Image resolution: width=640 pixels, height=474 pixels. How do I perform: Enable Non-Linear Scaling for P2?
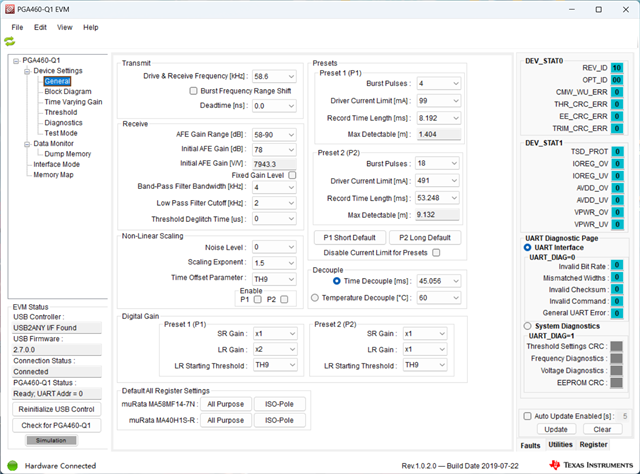click(x=284, y=299)
